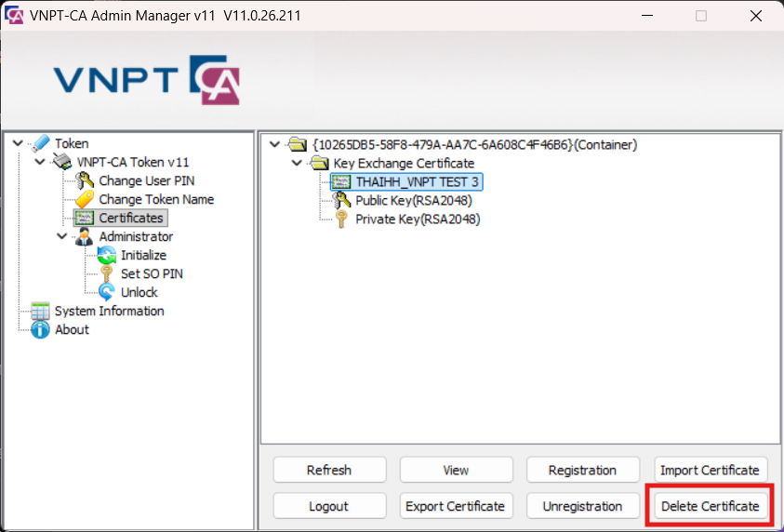Select the Token root label

click(72, 143)
